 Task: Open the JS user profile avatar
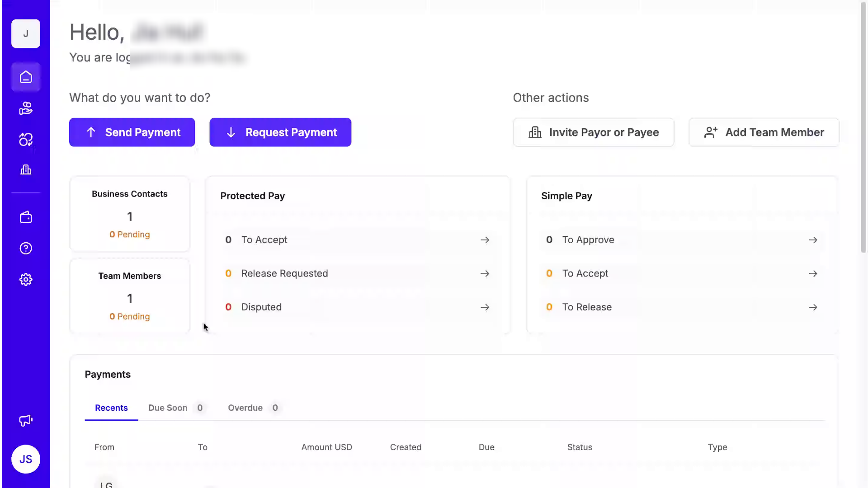tap(26, 459)
